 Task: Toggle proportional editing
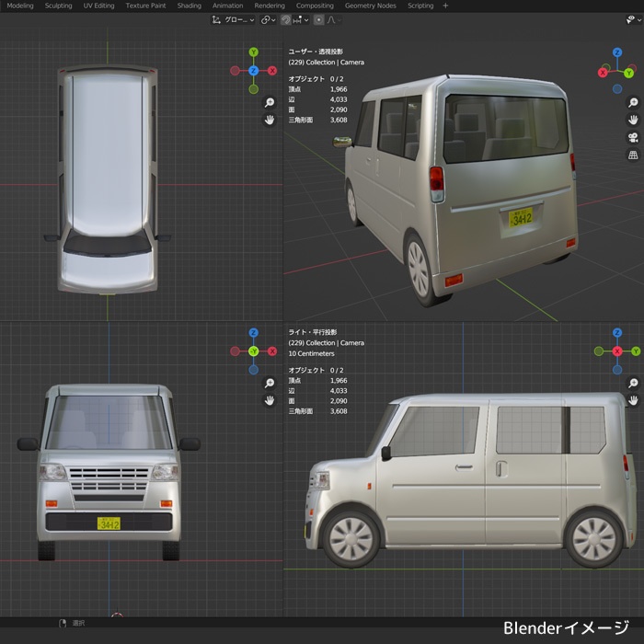(318, 19)
